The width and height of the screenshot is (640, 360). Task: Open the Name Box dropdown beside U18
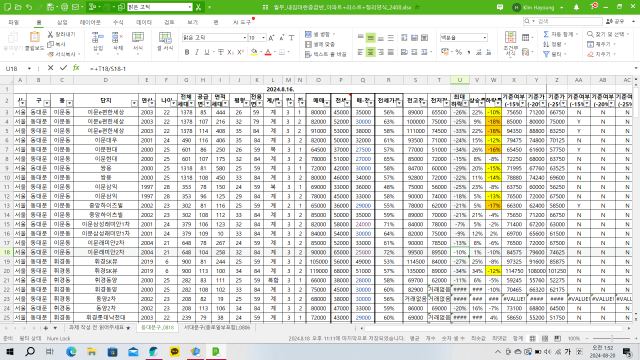pos(29,68)
